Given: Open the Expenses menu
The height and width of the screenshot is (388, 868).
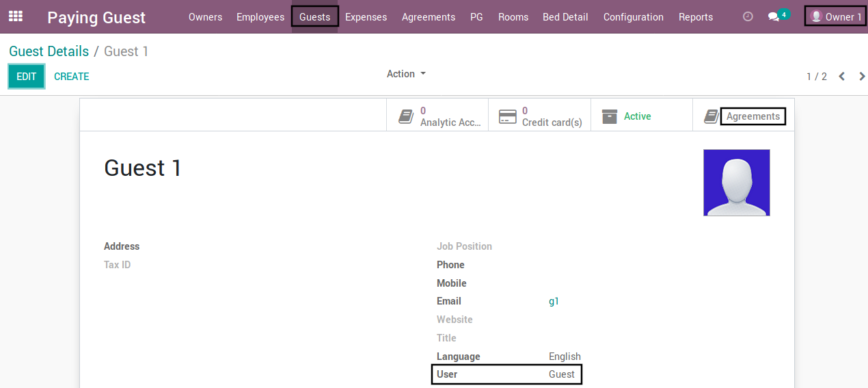Looking at the screenshot, I should 366,17.
